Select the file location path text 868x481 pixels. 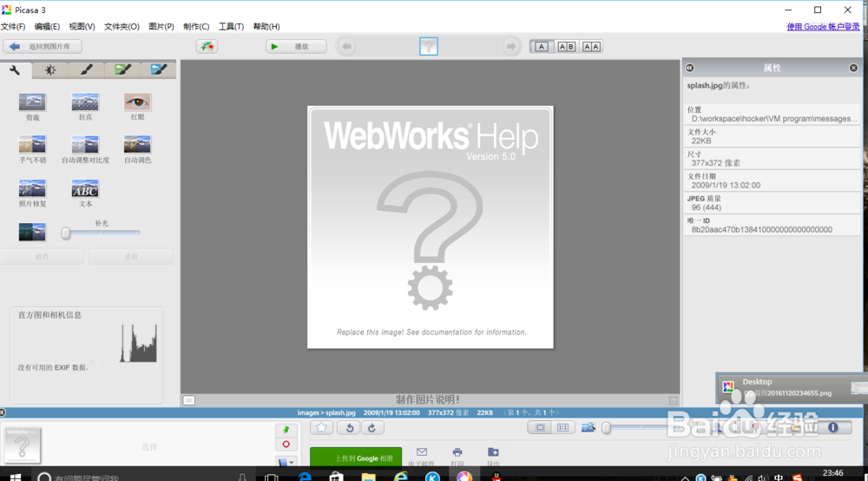(774, 118)
